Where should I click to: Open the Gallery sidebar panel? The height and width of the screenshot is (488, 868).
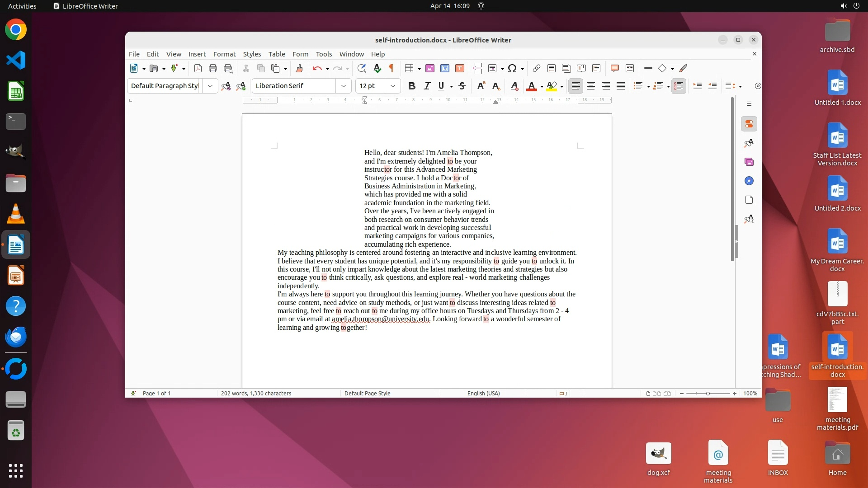tap(749, 162)
